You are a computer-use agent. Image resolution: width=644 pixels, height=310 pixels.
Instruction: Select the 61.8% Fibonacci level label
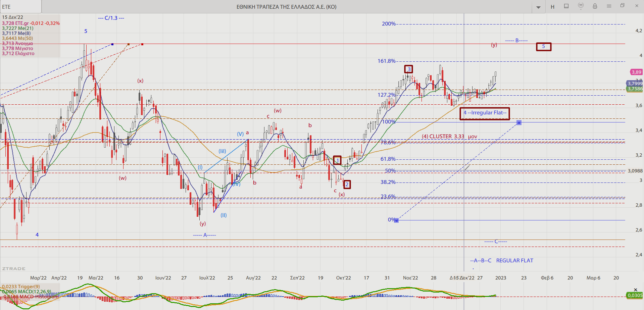(388, 159)
